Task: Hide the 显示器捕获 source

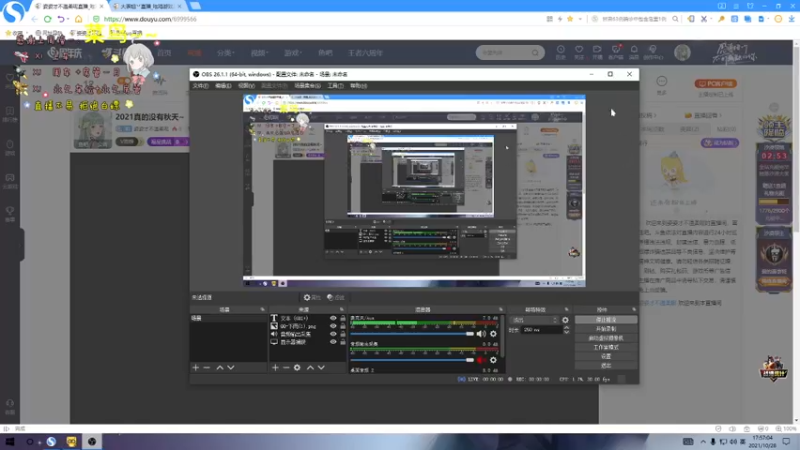Action: point(333,342)
